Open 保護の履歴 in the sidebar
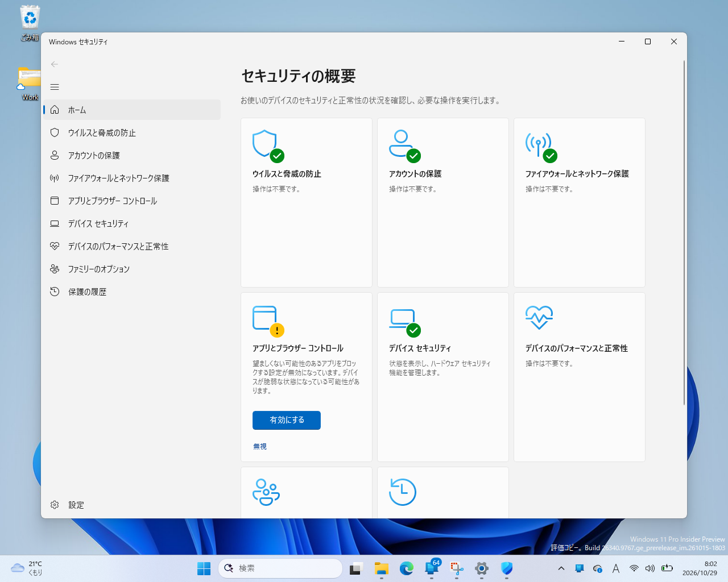Image resolution: width=728 pixels, height=582 pixels. point(132,292)
